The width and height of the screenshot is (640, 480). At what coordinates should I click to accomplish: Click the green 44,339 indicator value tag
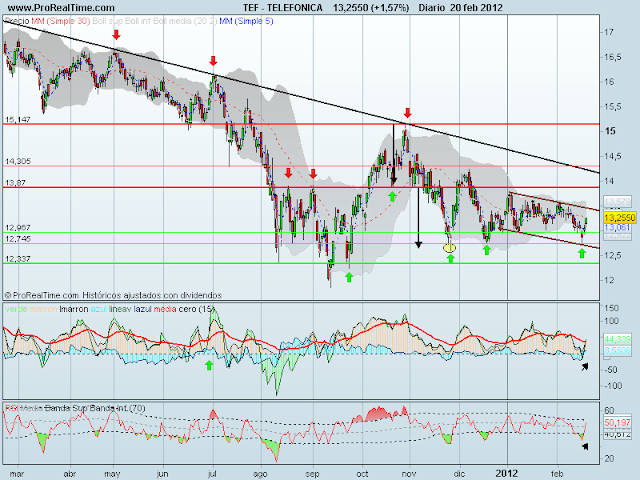tap(617, 339)
